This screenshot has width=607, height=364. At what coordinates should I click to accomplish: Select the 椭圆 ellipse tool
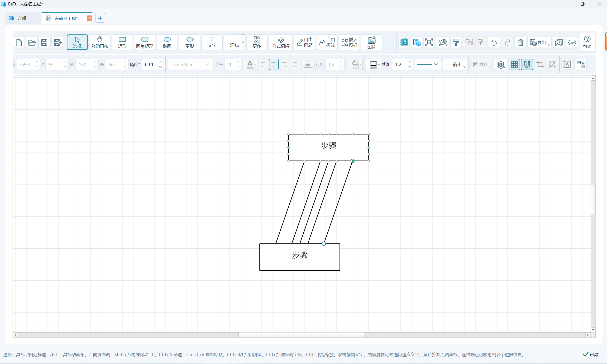(167, 43)
